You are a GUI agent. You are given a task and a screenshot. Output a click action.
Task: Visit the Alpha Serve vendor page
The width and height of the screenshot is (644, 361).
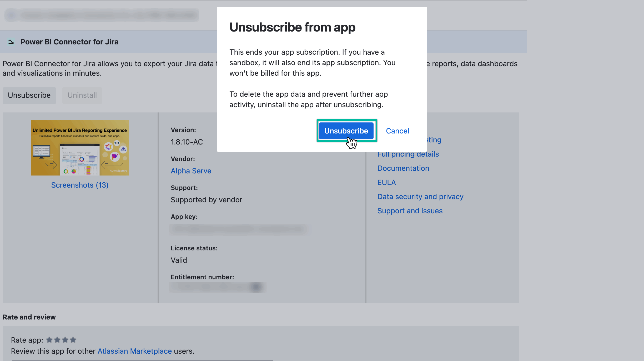[x=191, y=171]
